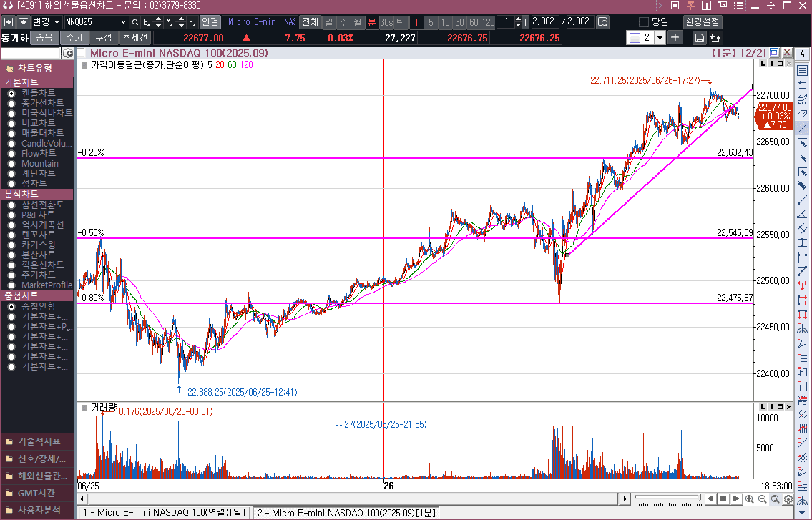Click the 연결 button
Viewport: 812px width, 520px height.
(210, 22)
